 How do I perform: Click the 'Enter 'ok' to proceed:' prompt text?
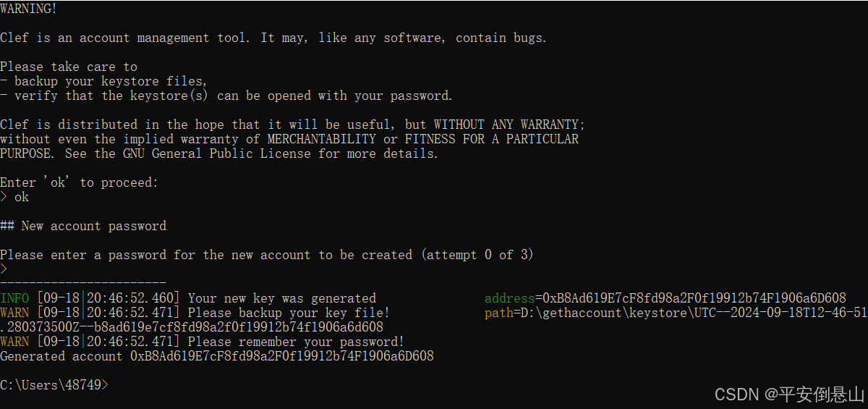point(80,182)
